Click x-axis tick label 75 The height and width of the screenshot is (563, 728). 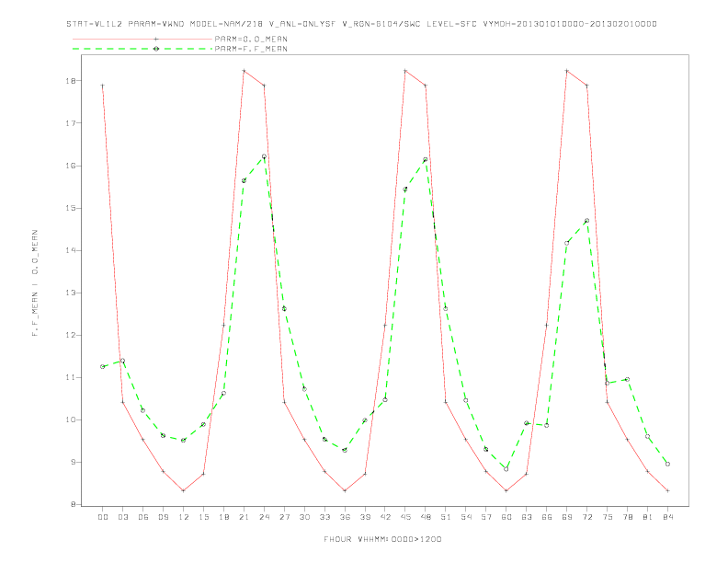coord(608,517)
